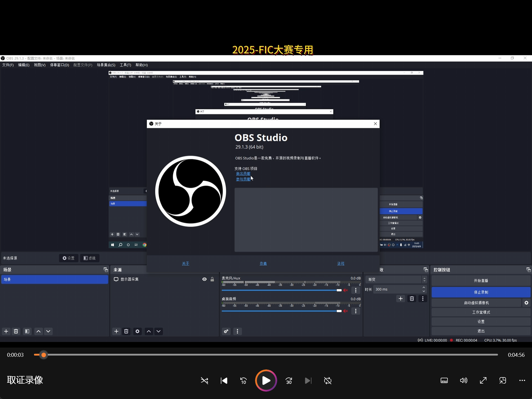Viewport: 532px width, 399px height.
Task: Add a scene transition with plus icon
Action: [x=400, y=299]
